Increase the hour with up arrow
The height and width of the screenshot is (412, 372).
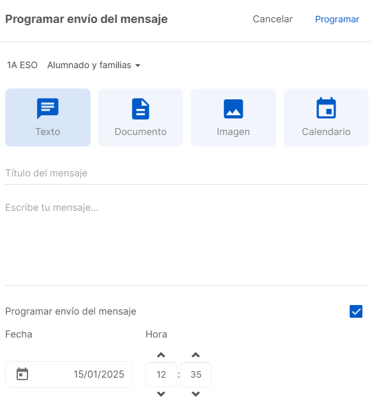(x=161, y=355)
